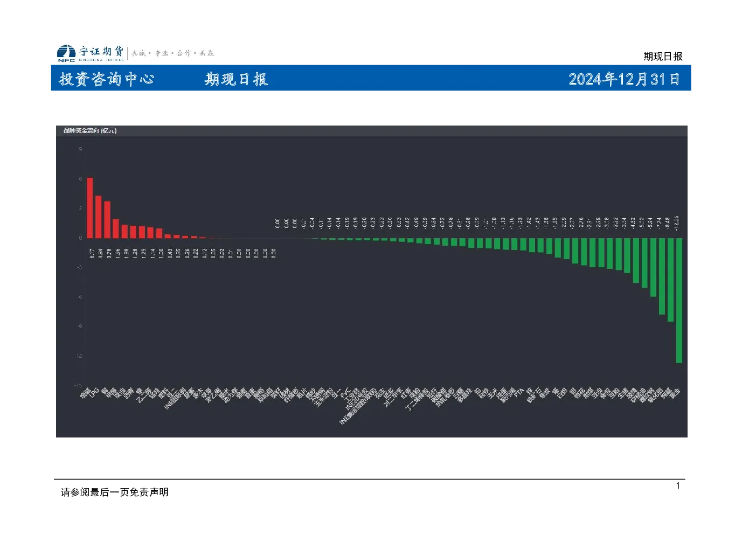Select the longest green bar valued -12.36
This screenshot has height=535, width=756.
pyautogui.click(x=679, y=301)
